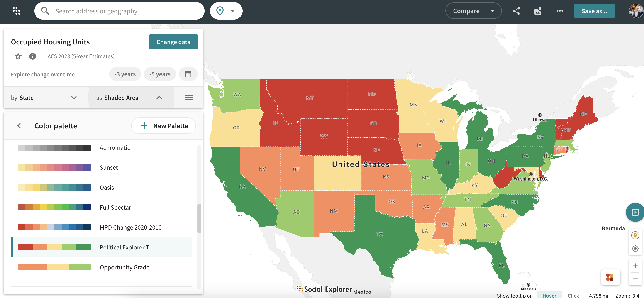Keep tooltip on Hover mode
The width and height of the screenshot is (644, 298).
[x=549, y=296]
